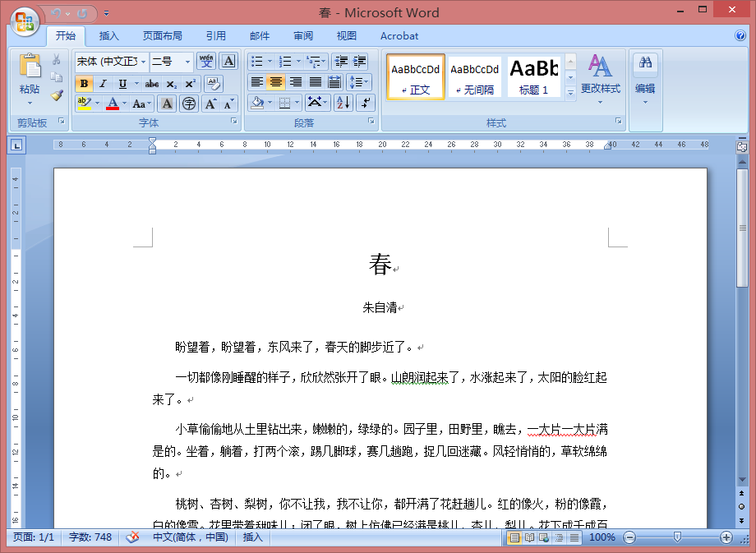The height and width of the screenshot is (553, 756).
Task: Expand the Font dialog launcher
Action: pyautogui.click(x=233, y=121)
